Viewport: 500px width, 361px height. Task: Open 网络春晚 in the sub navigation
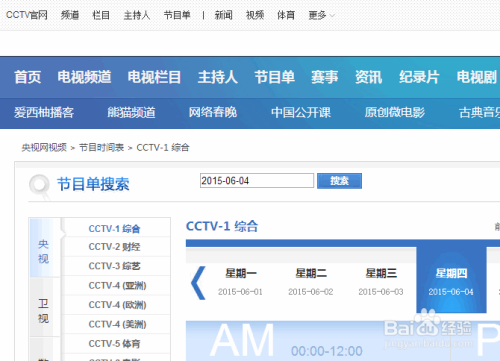[213, 113]
